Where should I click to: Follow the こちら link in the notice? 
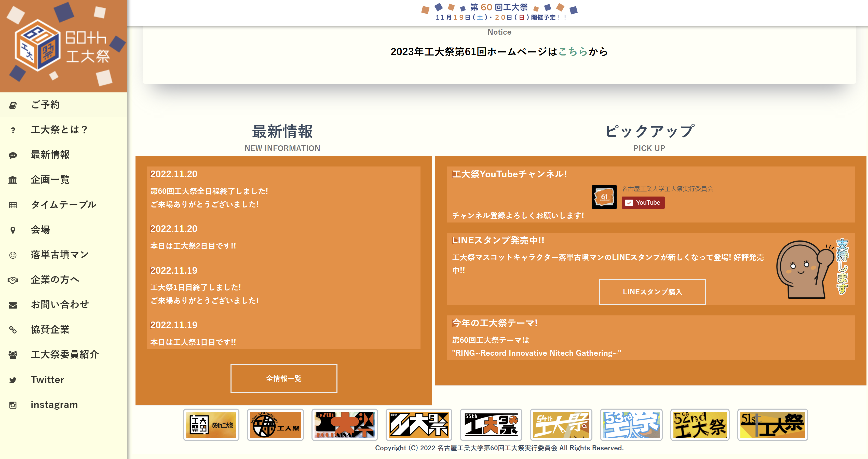tap(573, 51)
